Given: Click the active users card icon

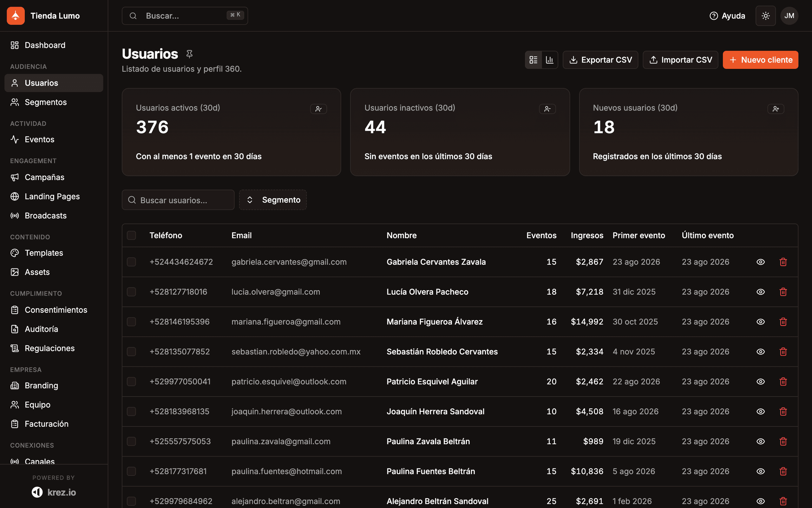Looking at the screenshot, I should pos(318,109).
